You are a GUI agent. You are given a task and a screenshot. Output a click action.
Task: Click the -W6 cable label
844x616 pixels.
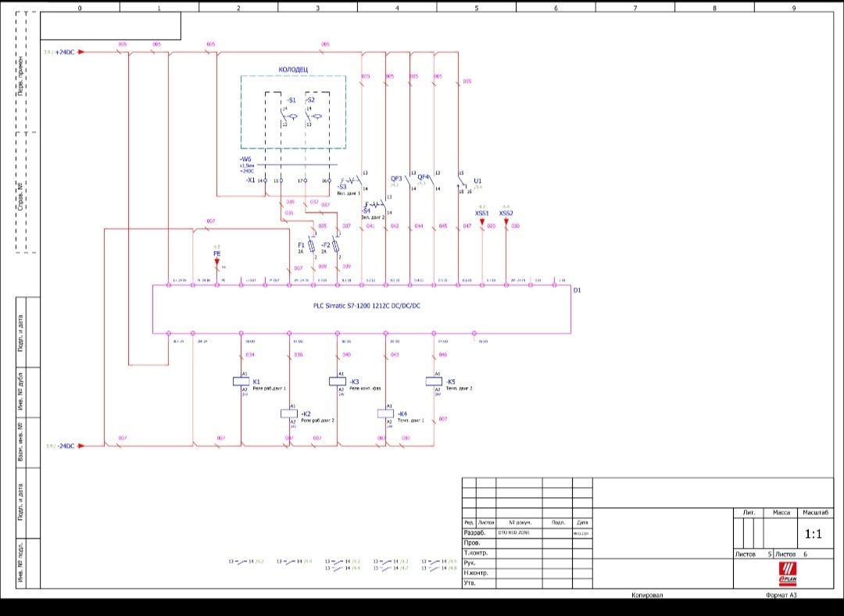245,159
